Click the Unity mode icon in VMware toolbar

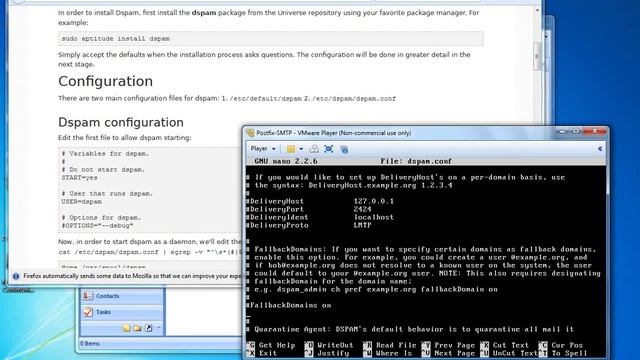(344, 149)
